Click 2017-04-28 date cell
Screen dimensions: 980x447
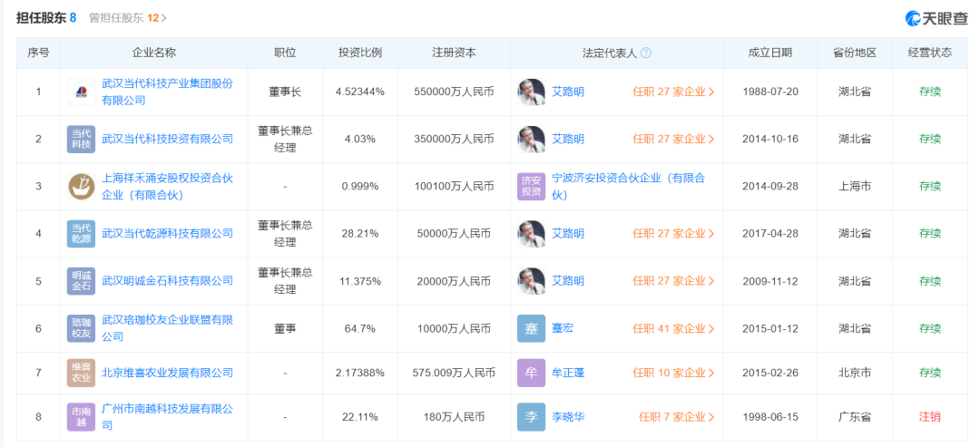770,234
